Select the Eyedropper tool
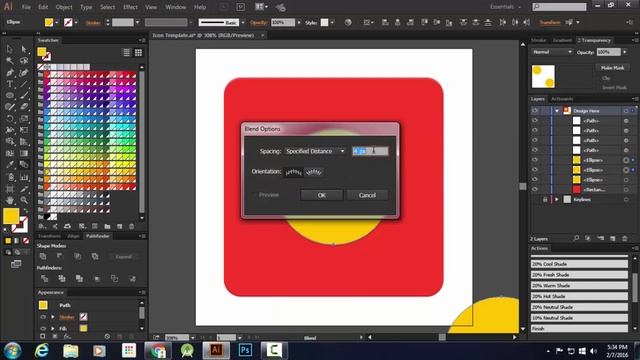 (x=10, y=165)
